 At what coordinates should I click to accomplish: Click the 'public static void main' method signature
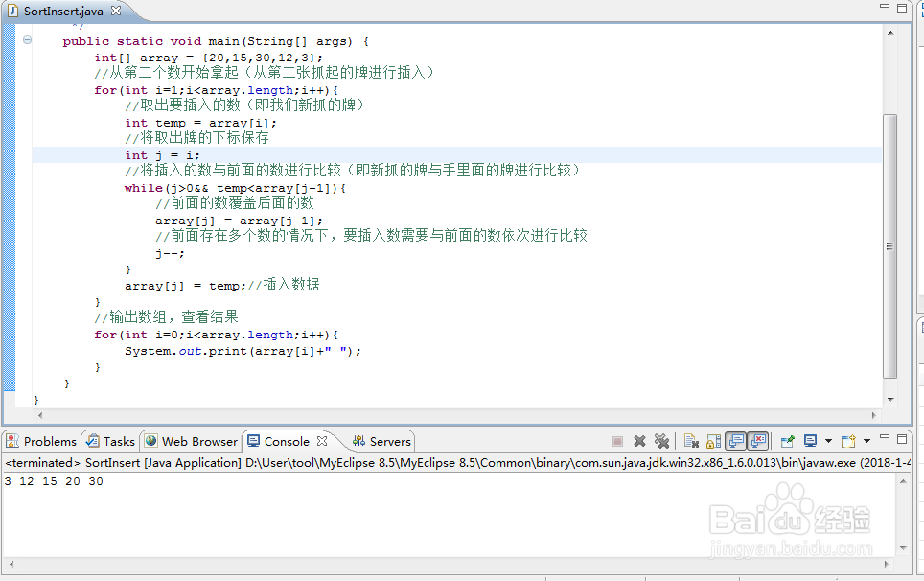point(216,42)
